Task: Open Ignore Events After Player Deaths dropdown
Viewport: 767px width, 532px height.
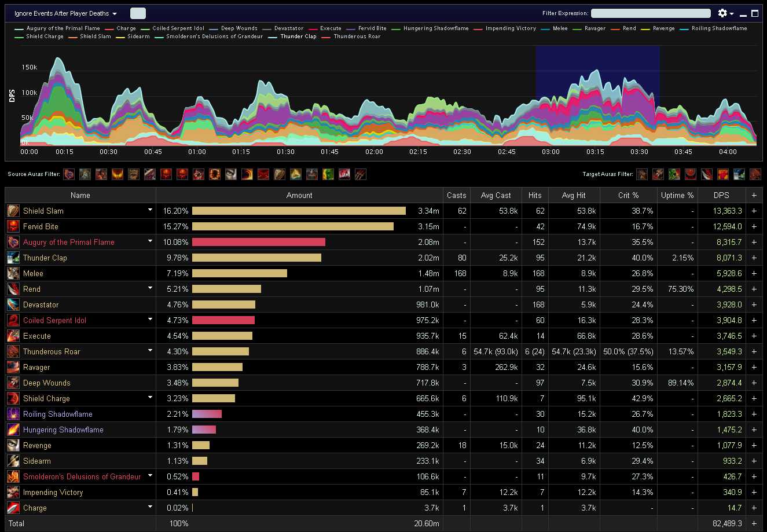Action: coord(65,13)
